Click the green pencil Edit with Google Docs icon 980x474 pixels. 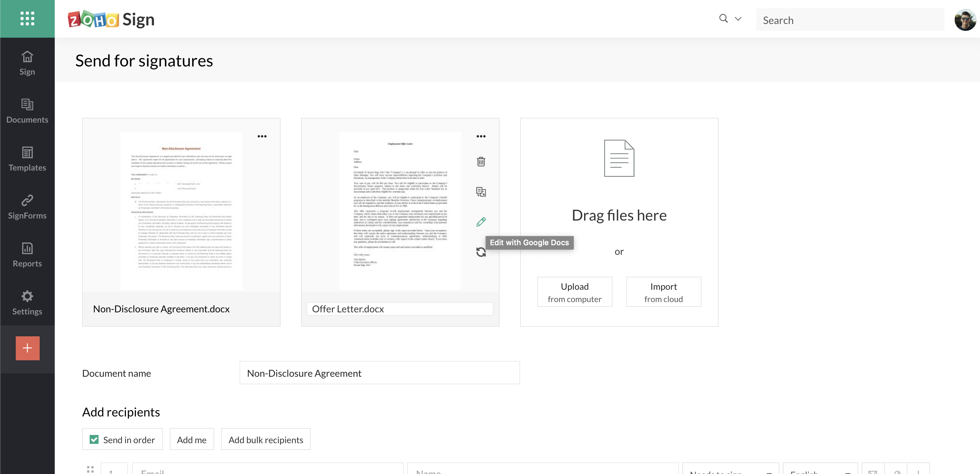click(481, 222)
